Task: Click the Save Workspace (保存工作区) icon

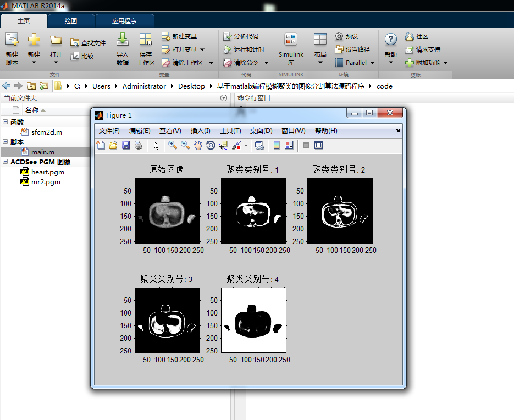Action: tap(145, 39)
